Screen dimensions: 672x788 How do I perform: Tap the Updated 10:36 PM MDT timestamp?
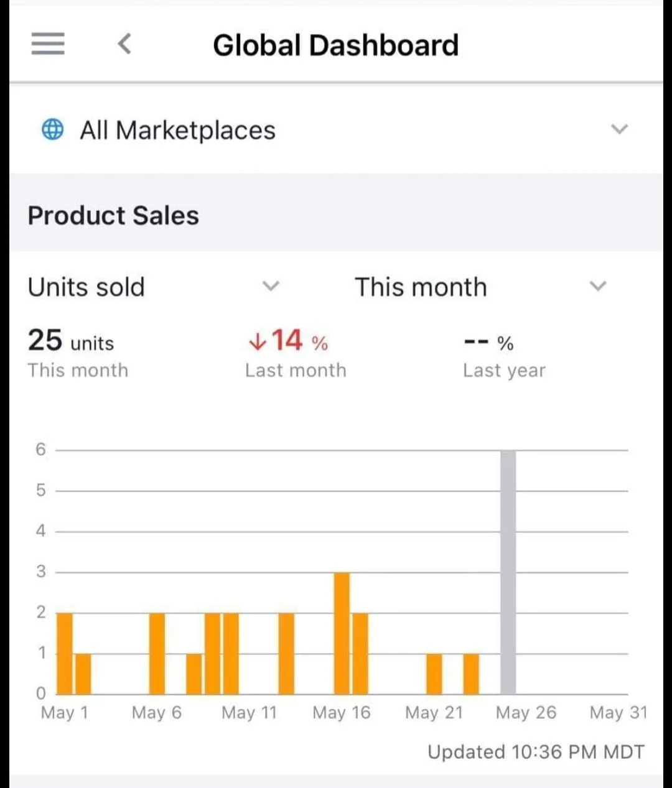coord(536,752)
